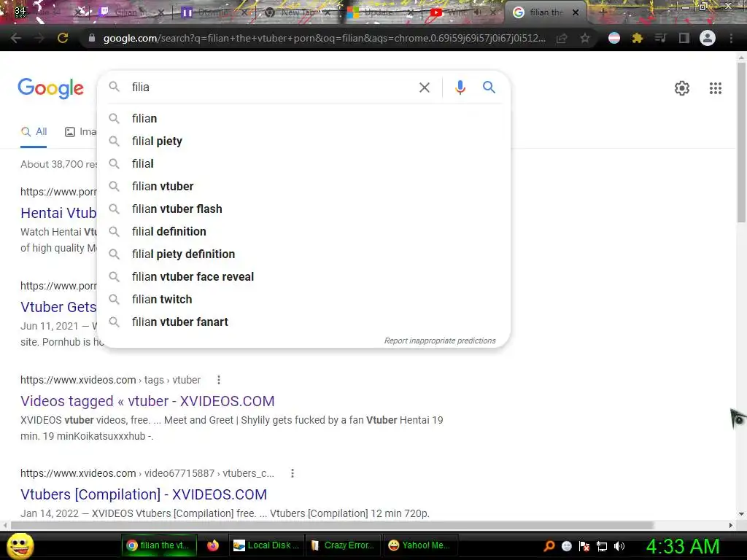Choose the 'filian vtuber flash' suggestion
Screen dimensions: 747x560
[304, 209]
